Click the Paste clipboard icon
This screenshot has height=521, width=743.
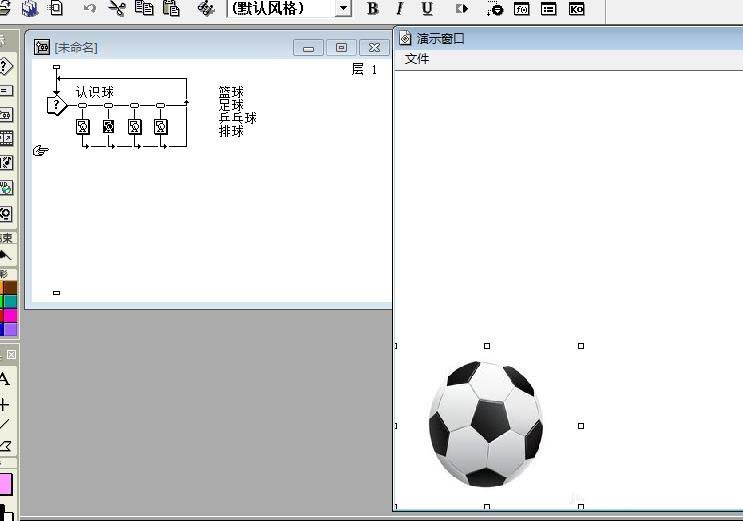171,8
